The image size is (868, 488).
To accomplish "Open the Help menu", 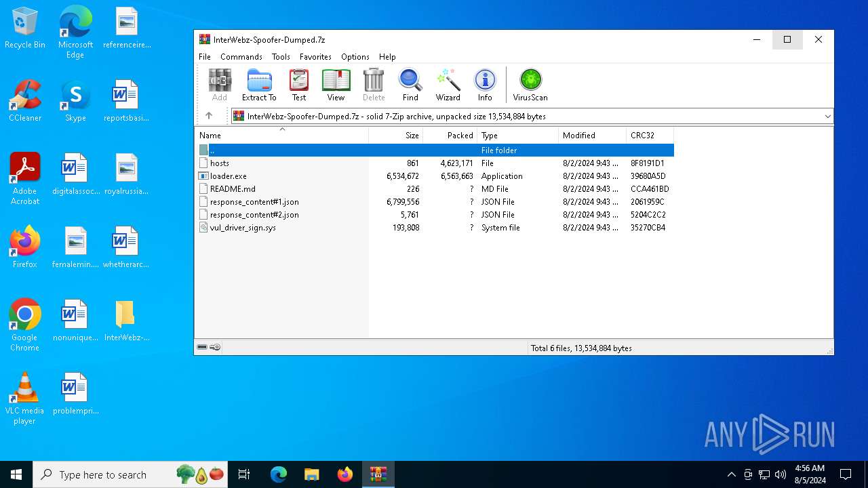I will [387, 57].
